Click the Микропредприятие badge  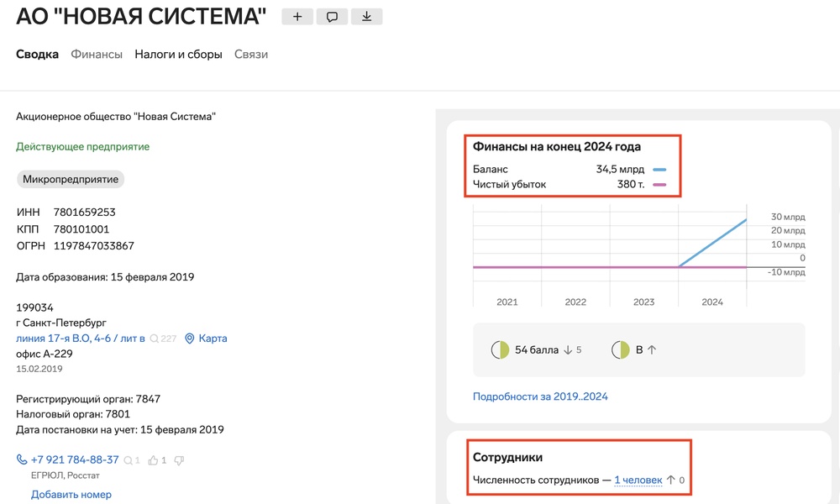coord(71,180)
